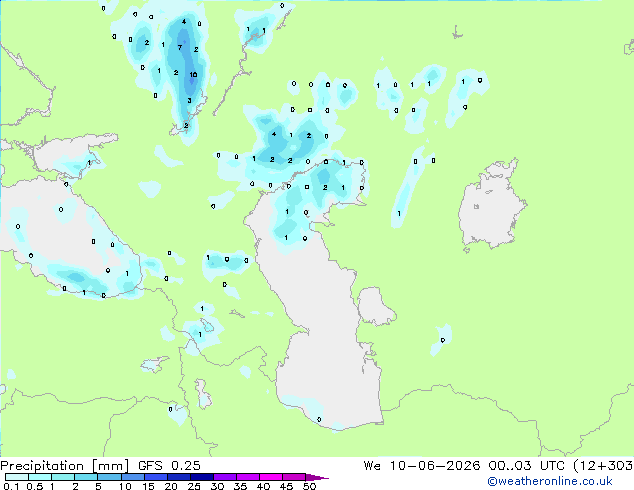Screen dimensions: 634x490
Task: Pick the magenta swatch between 40 and 45
Action: click(x=271, y=477)
